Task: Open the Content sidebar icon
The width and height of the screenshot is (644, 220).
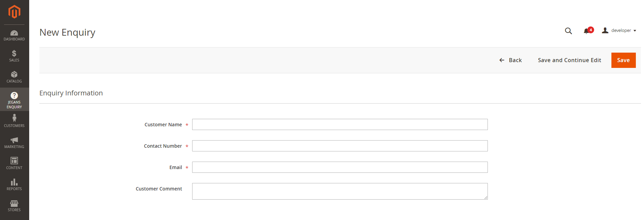Action: 14,163
